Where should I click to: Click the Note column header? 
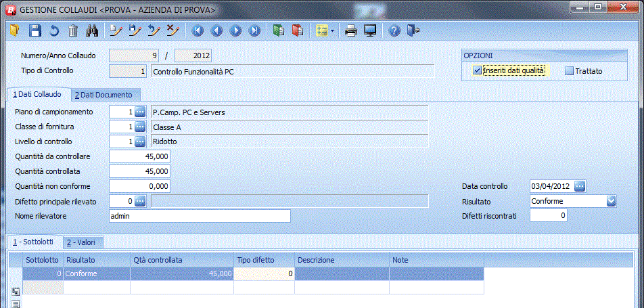[436, 260]
